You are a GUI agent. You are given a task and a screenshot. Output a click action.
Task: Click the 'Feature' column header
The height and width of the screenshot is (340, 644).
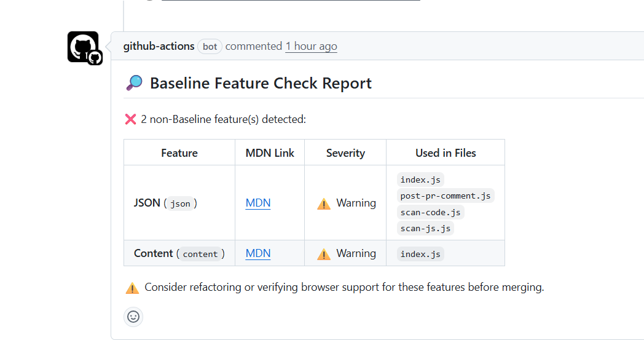179,153
